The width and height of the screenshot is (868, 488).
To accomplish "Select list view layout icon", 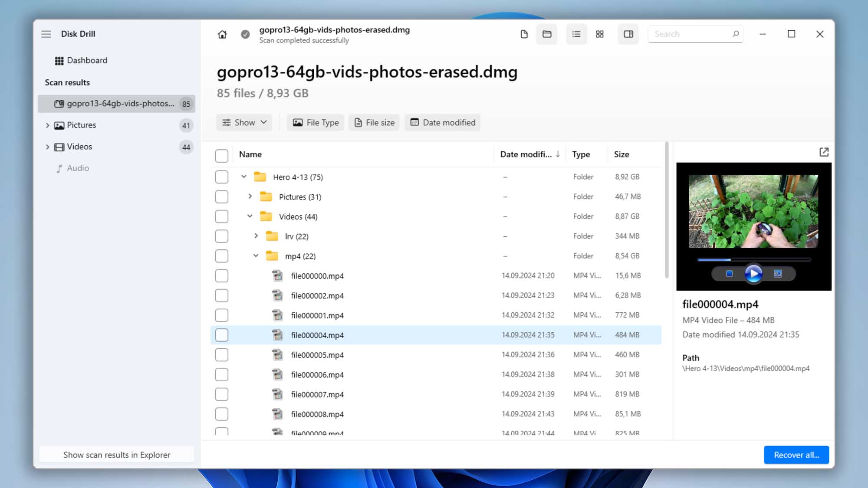I will pyautogui.click(x=576, y=34).
